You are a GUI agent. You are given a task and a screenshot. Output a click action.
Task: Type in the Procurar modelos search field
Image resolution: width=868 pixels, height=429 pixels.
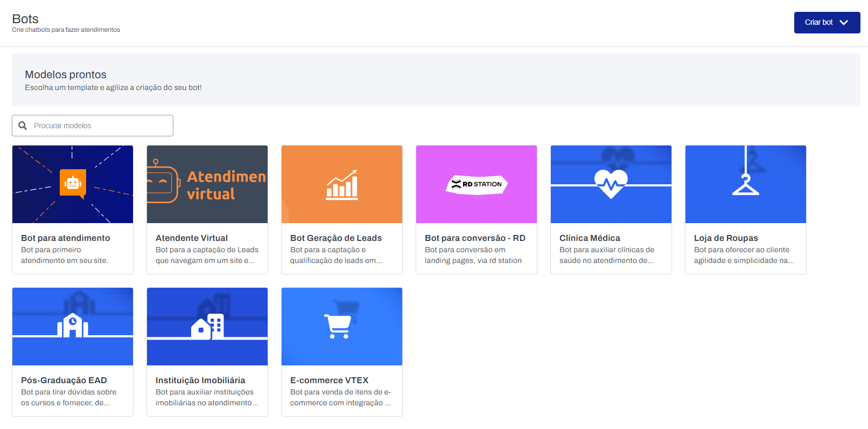100,126
